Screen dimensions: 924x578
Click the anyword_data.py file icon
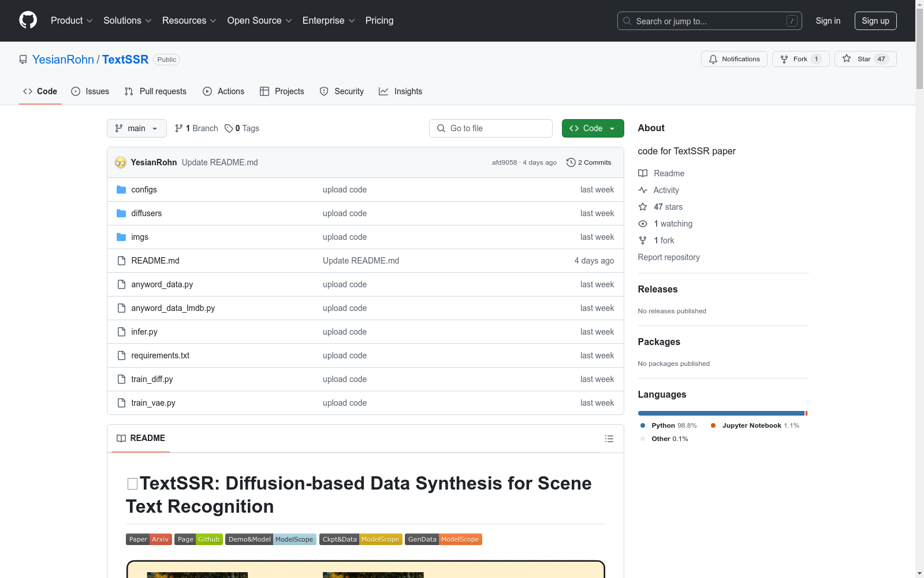coord(121,284)
